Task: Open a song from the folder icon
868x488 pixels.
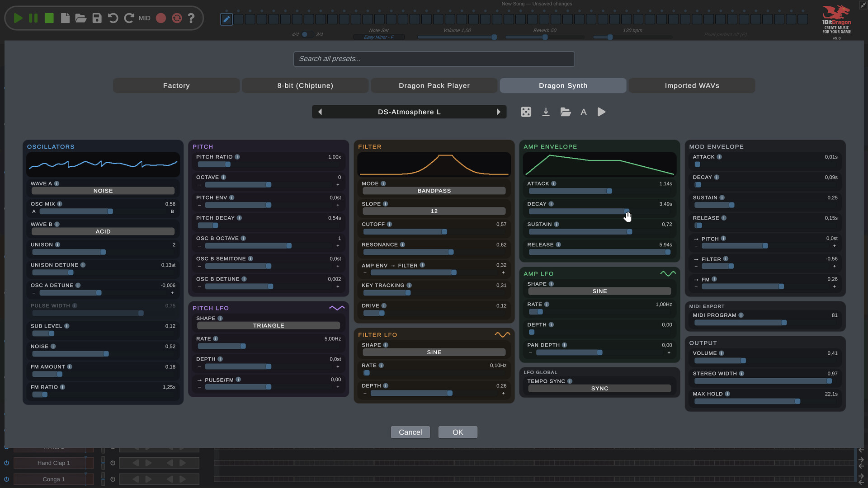Action: (81, 18)
